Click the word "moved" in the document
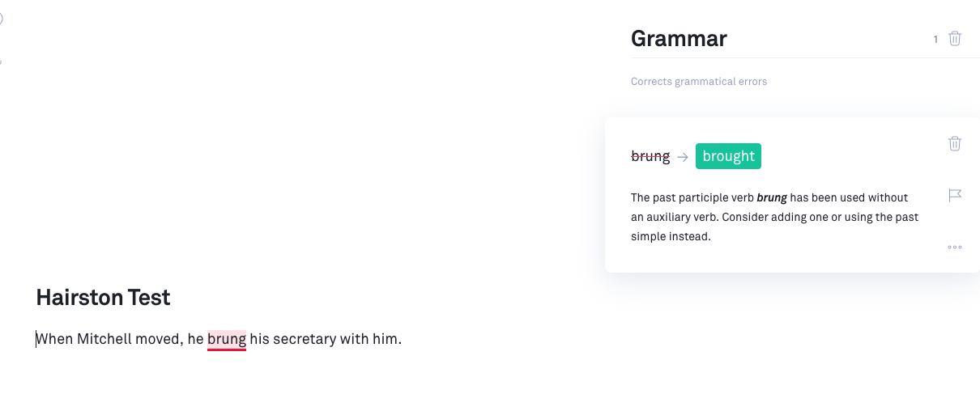Screen dimensions: 980x394 160,339
